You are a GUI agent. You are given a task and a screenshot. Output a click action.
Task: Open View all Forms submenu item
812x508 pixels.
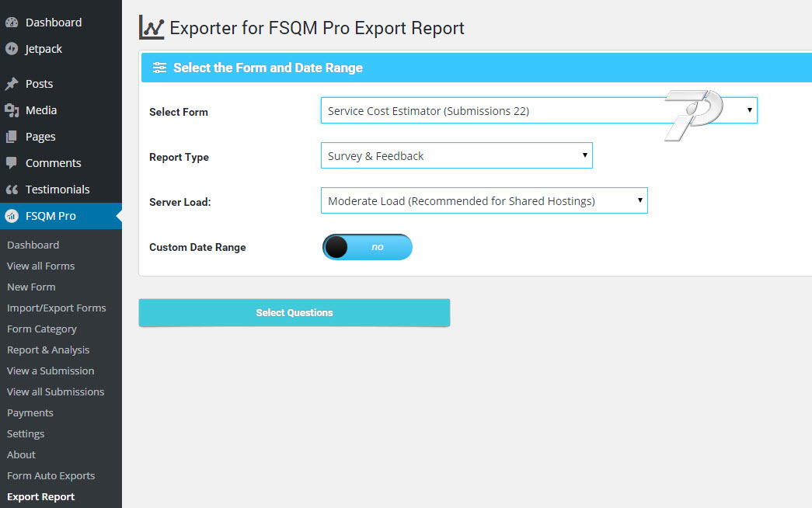tap(41, 266)
